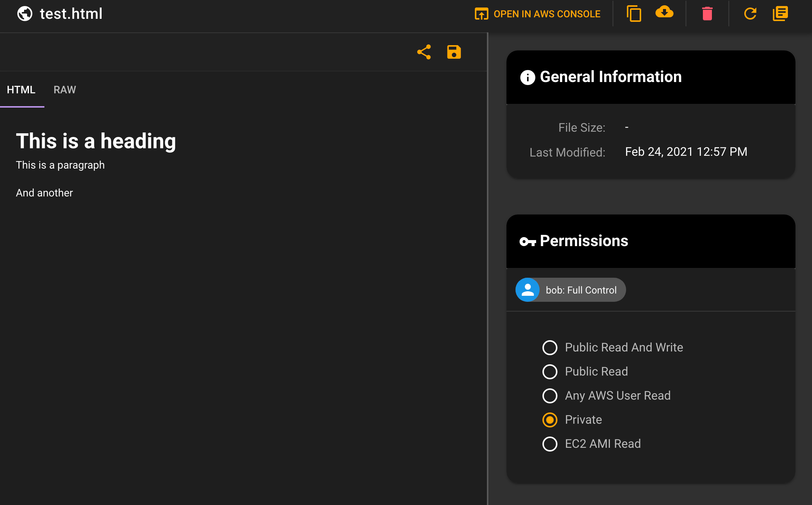Select Any AWS User Read permission
Image resolution: width=812 pixels, height=505 pixels.
pos(550,395)
